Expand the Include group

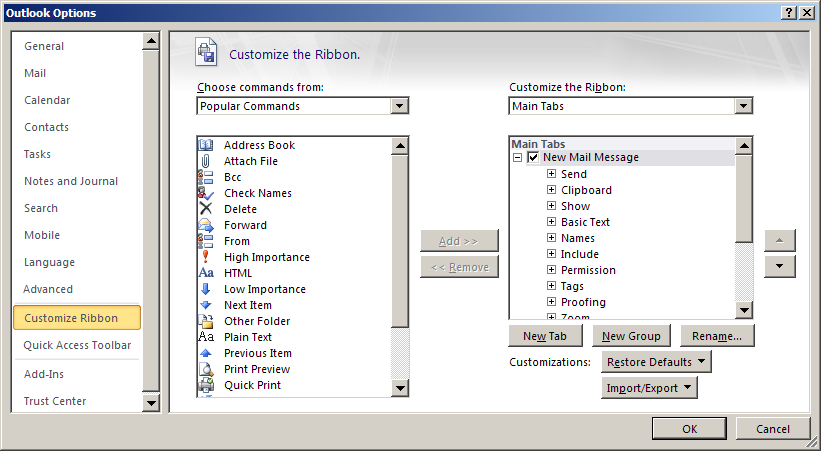click(x=551, y=254)
